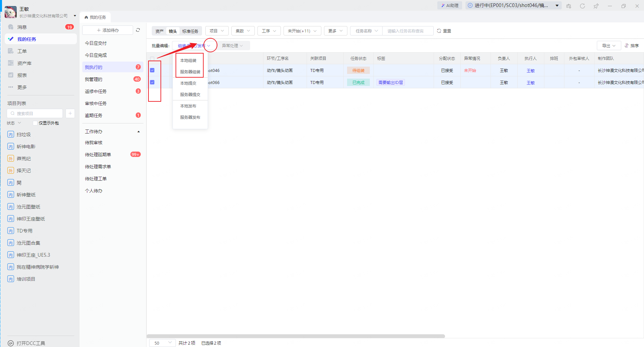The width and height of the screenshot is (644, 347).
Task: Open 逾期任务 list
Action: (x=112, y=115)
